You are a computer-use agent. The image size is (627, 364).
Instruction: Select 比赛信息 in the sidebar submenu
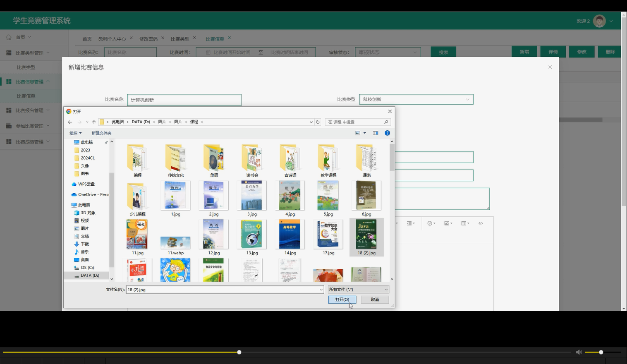pos(26,96)
